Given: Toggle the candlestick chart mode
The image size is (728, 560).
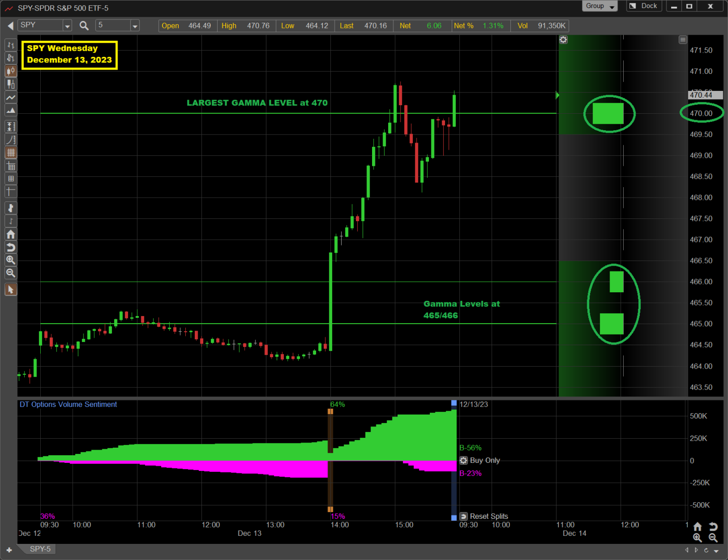Looking at the screenshot, I should click(10, 72).
